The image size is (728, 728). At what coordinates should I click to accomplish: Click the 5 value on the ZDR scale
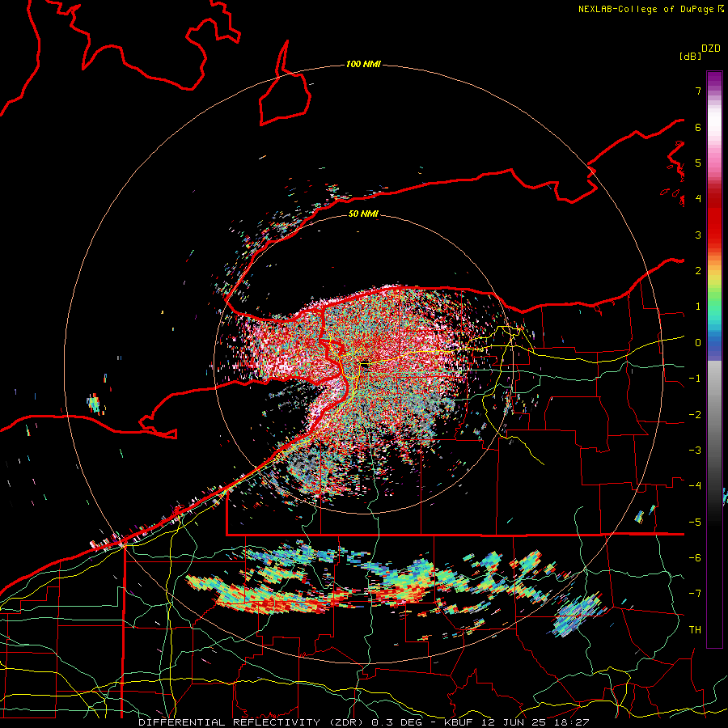[698, 163]
